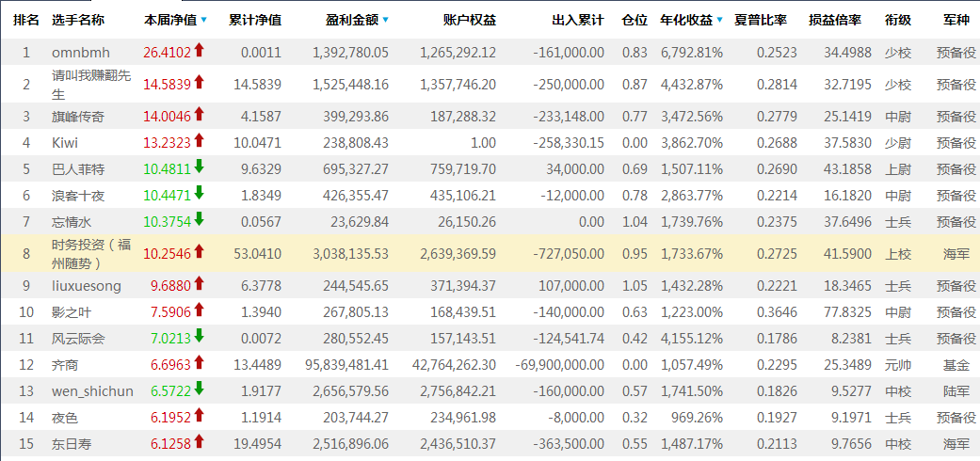Select 海军 in 东日寿 row
The width and height of the screenshot is (980, 461).
point(956,445)
